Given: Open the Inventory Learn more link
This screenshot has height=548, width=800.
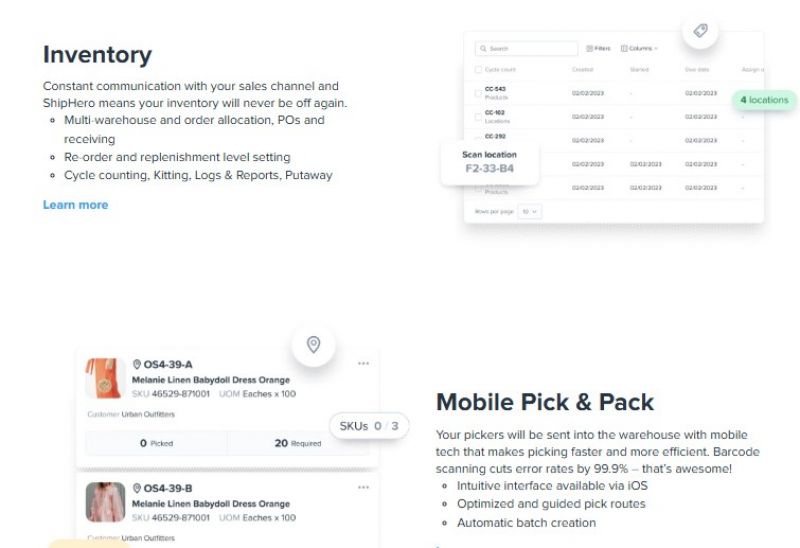Looking at the screenshot, I should [76, 205].
